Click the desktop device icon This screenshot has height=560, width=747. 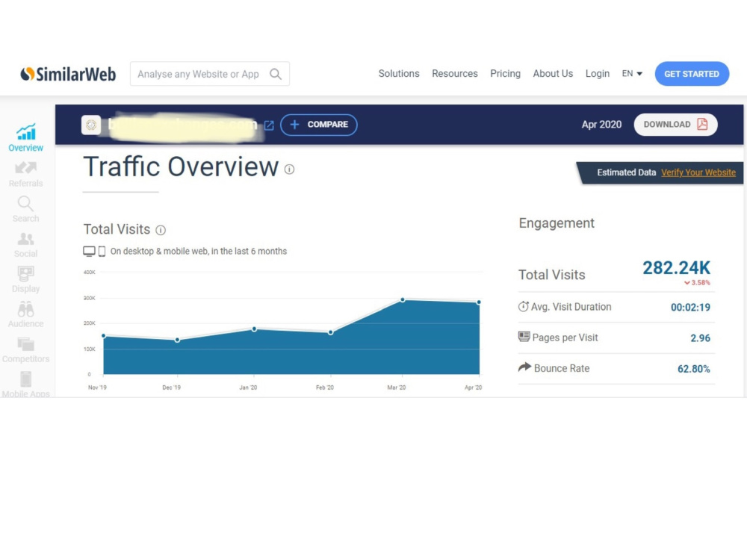coord(89,252)
